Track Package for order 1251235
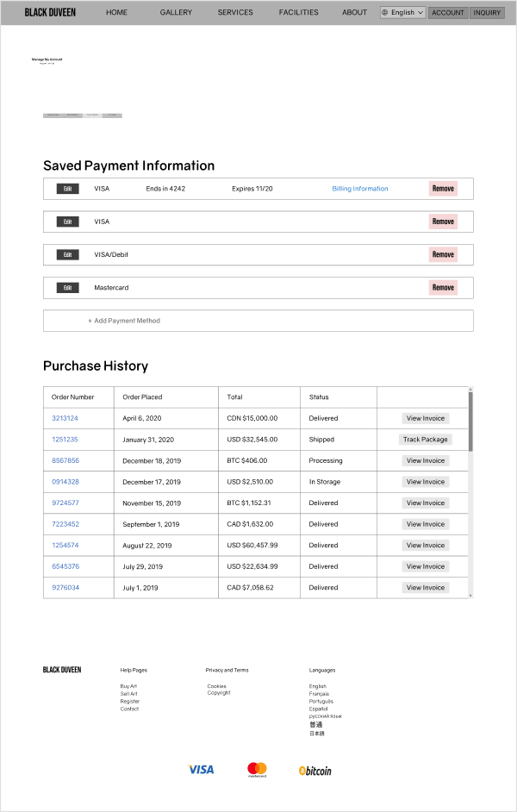 pos(425,440)
